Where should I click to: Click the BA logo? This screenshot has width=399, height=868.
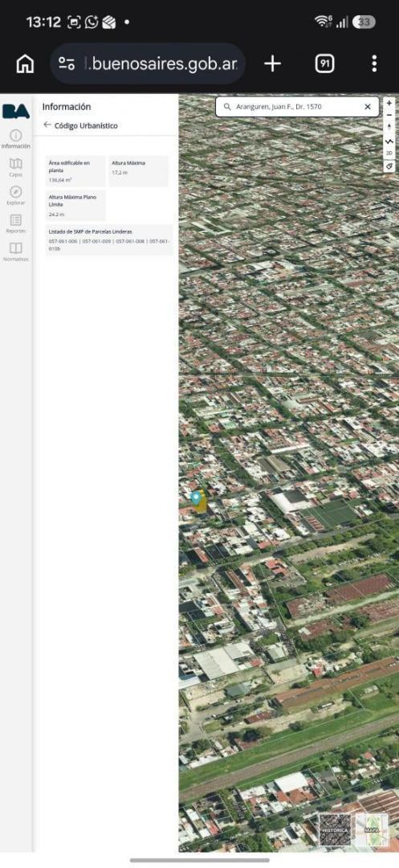16,111
